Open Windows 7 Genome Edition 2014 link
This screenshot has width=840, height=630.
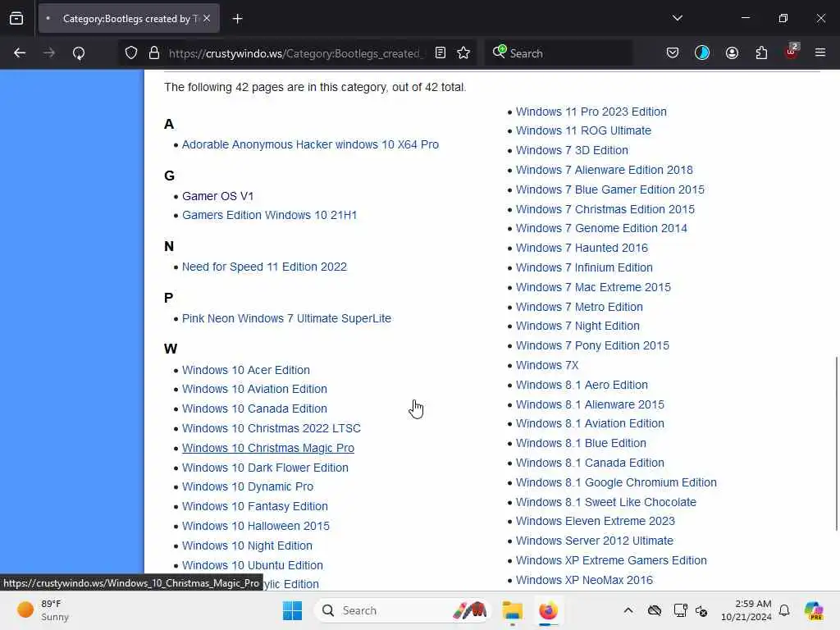pyautogui.click(x=601, y=228)
